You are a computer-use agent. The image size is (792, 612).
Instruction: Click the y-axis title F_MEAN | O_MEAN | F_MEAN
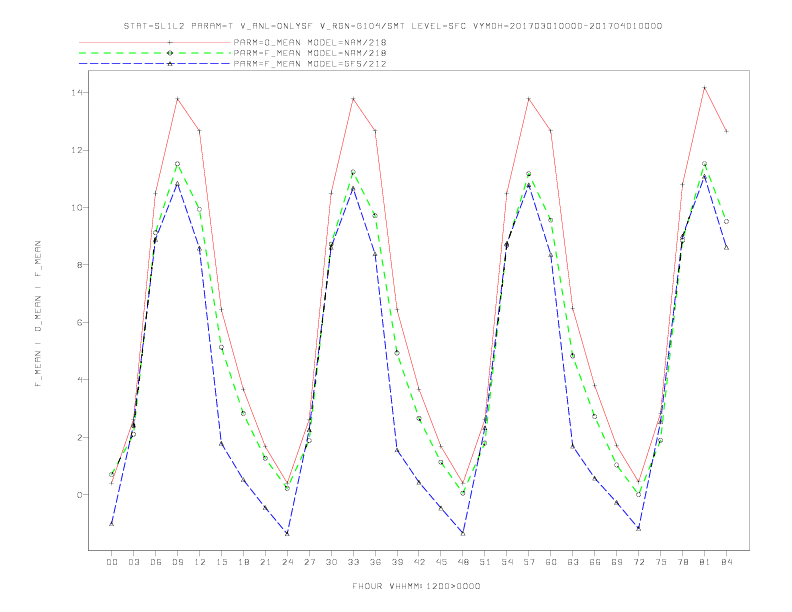(x=38, y=314)
